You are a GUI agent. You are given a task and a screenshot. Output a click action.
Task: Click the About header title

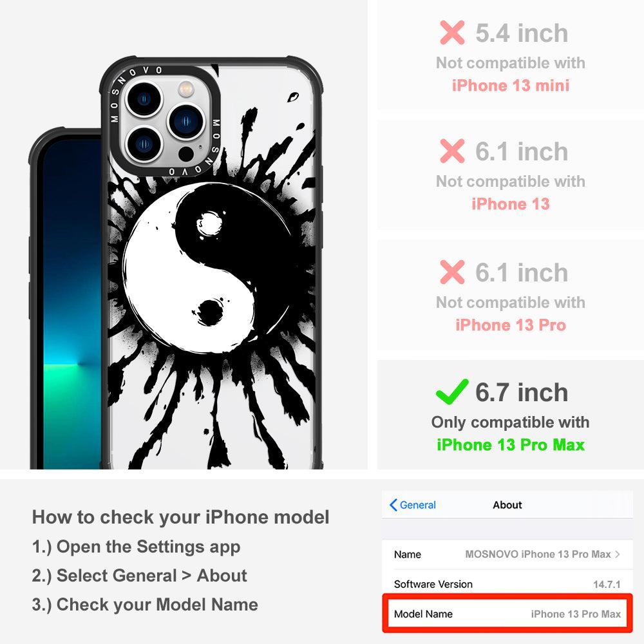[x=507, y=505]
